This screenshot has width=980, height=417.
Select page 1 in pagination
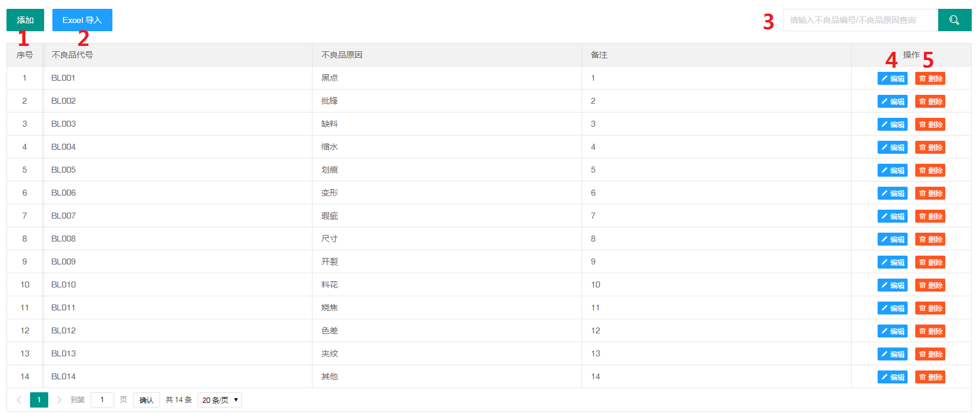pyautogui.click(x=39, y=400)
